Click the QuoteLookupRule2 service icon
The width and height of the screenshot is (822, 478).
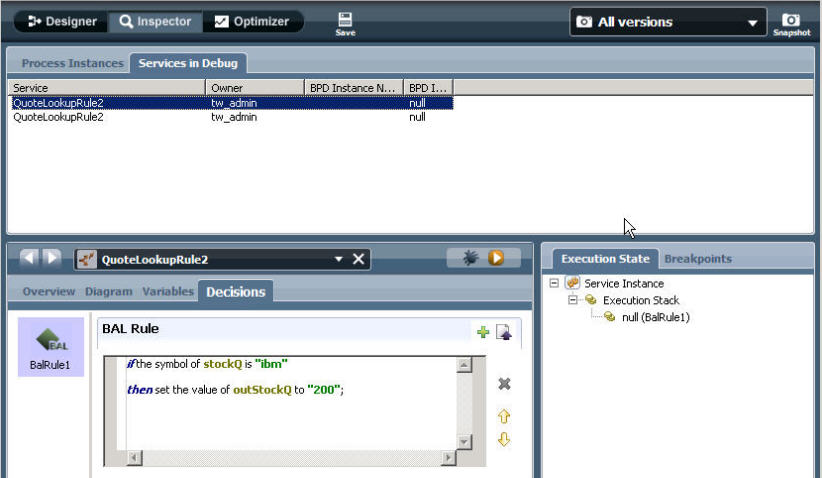[x=86, y=259]
